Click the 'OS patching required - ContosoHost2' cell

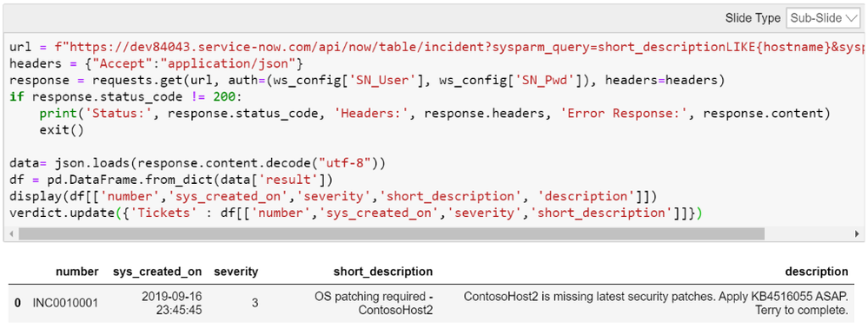374,303
